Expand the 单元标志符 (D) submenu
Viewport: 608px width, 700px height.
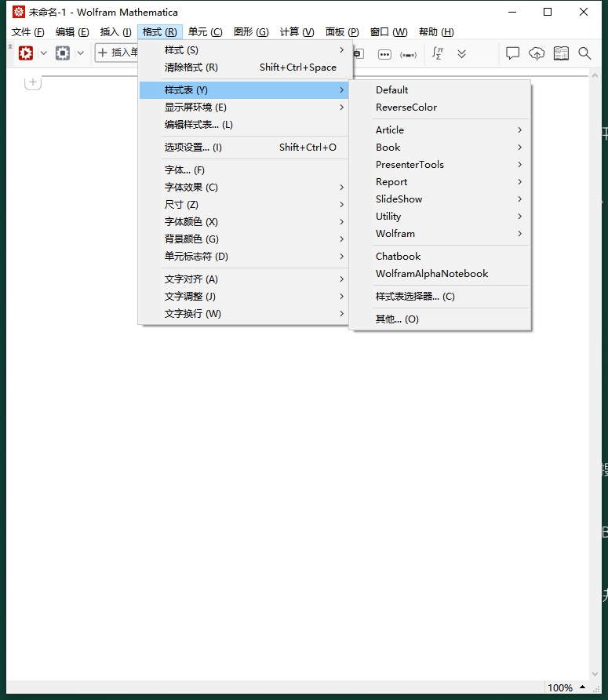[244, 257]
